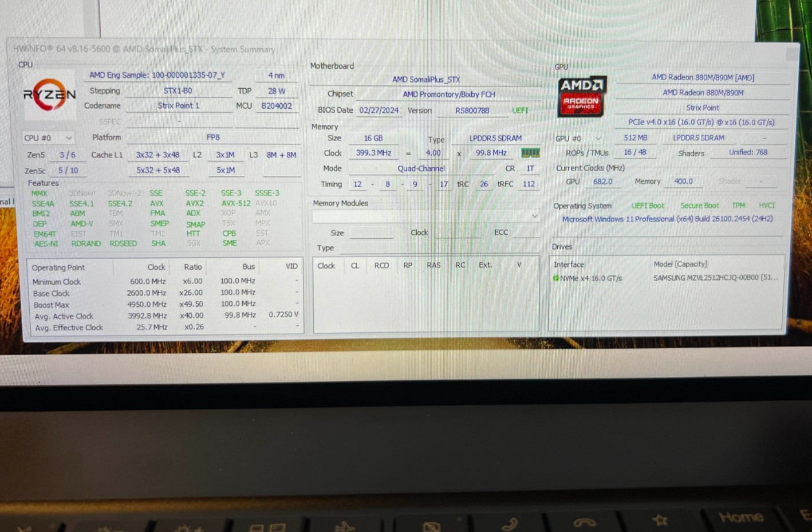Click the Zen5 3 / 6 core count
Screen dimensions: 812x532
67,155
